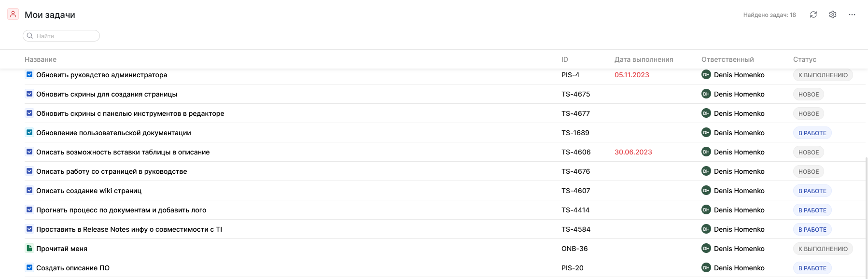Open the settings gear icon
This screenshot has width=868, height=279.
point(833,14)
